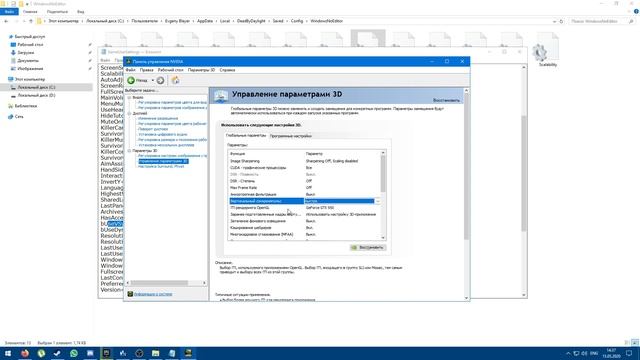Click Восстановить link in the blue header
The width and height of the screenshot is (640, 360).
(446, 100)
